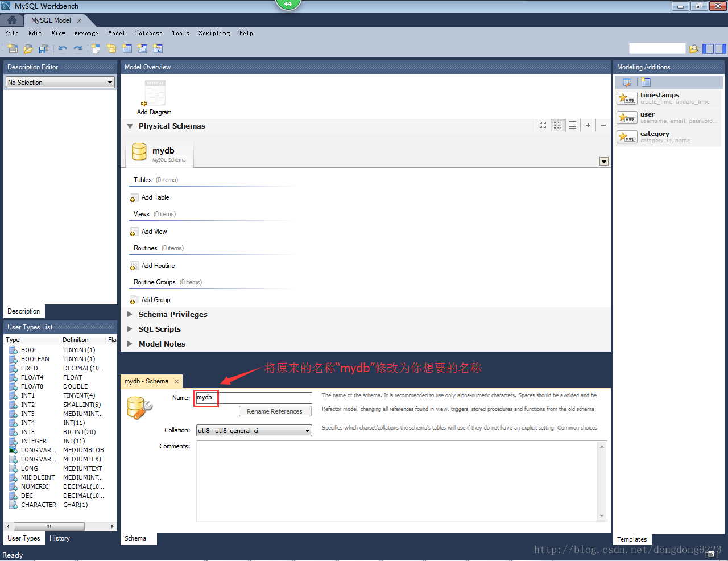Select the user template

pos(668,117)
